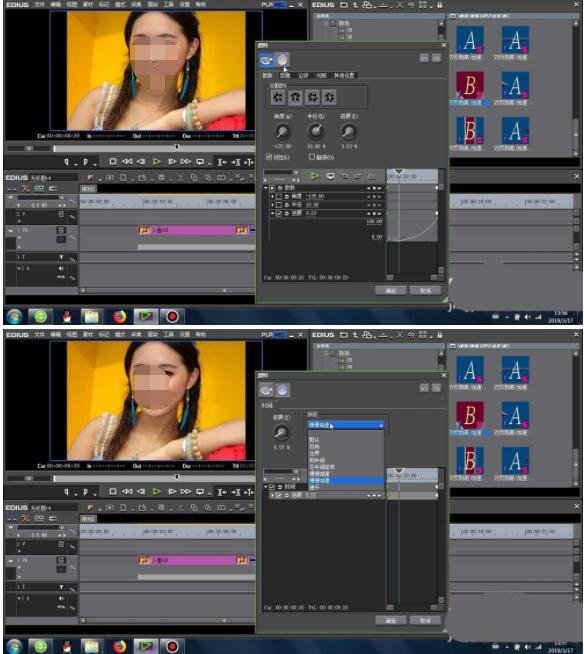
Task: Expand the first parameter row in the keyframe list
Action: coord(272,196)
